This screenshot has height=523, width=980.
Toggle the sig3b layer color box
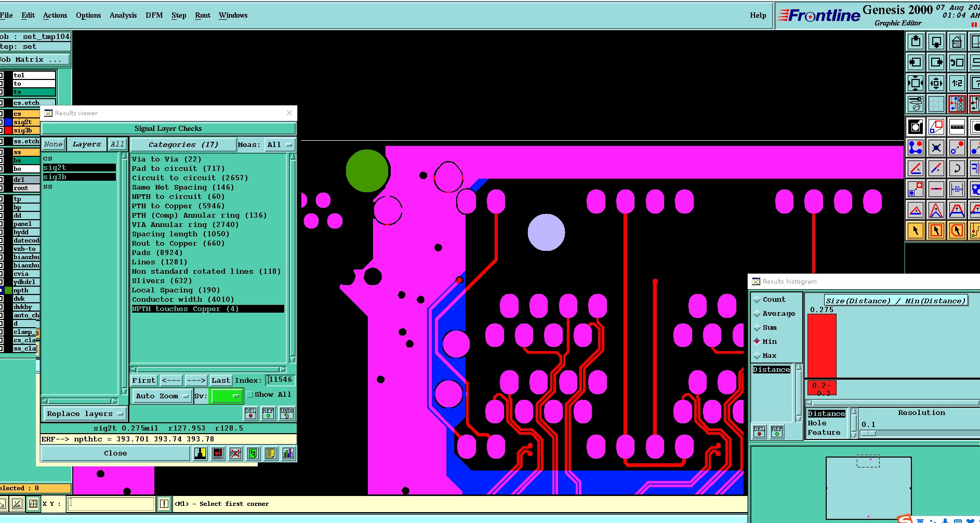8,130
